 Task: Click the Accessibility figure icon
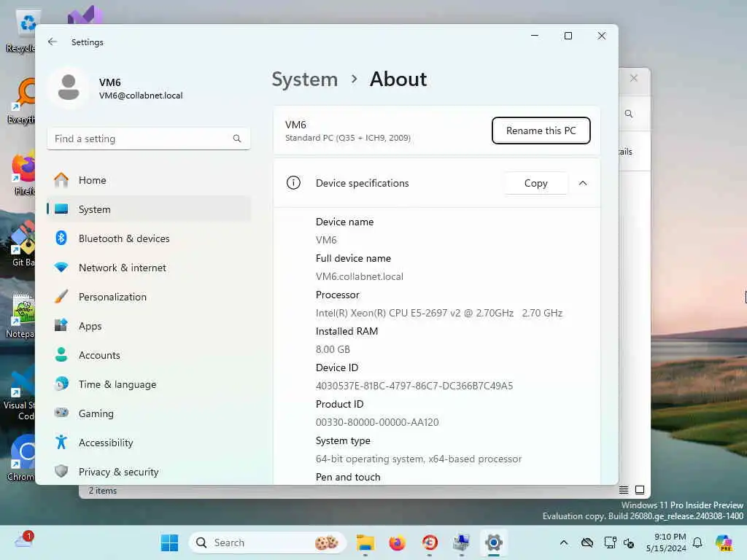(x=61, y=442)
